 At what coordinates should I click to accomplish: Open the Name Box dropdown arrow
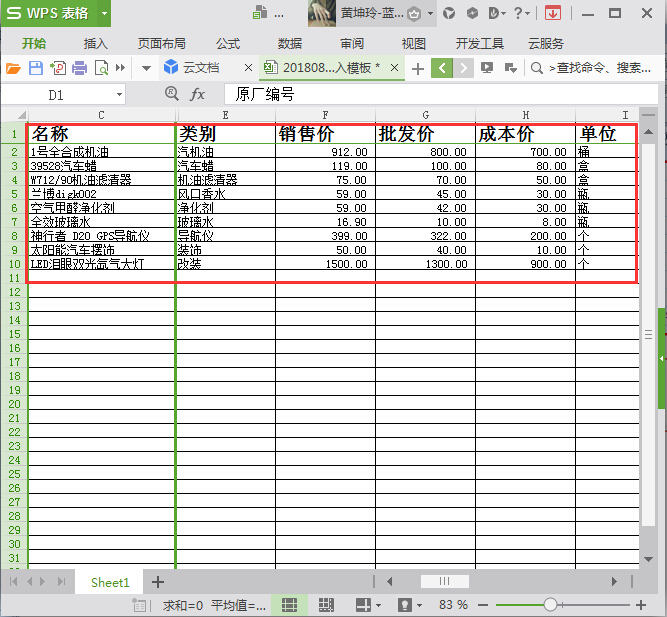pos(120,95)
